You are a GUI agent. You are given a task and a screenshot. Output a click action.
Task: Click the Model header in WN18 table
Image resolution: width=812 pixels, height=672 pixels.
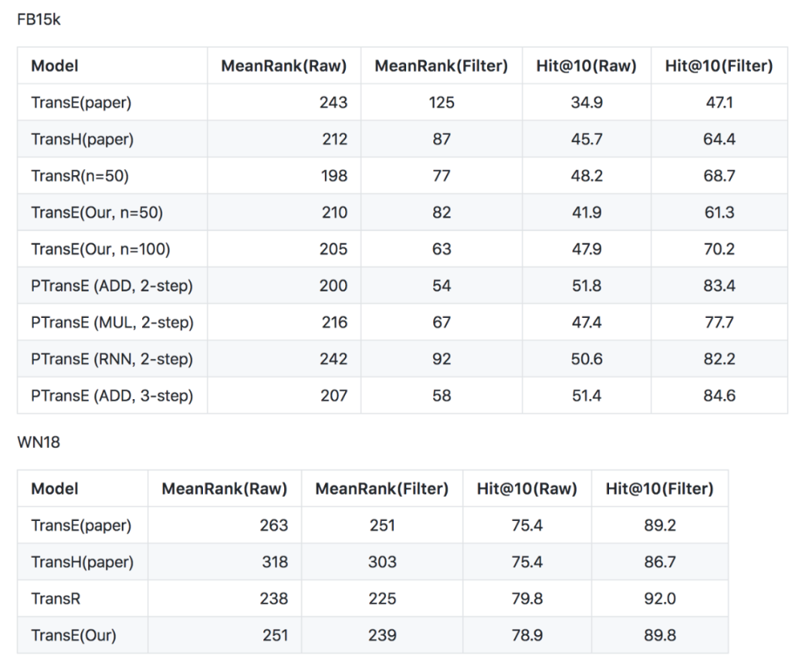click(x=54, y=489)
